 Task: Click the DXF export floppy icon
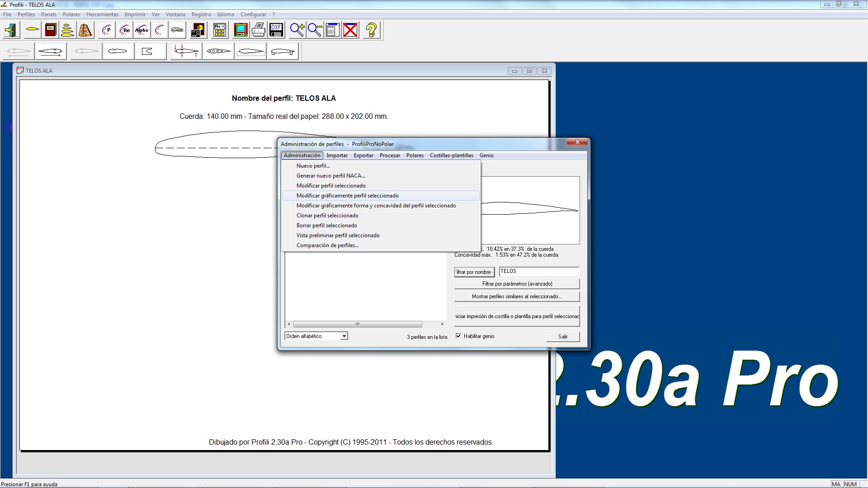pyautogui.click(x=276, y=30)
